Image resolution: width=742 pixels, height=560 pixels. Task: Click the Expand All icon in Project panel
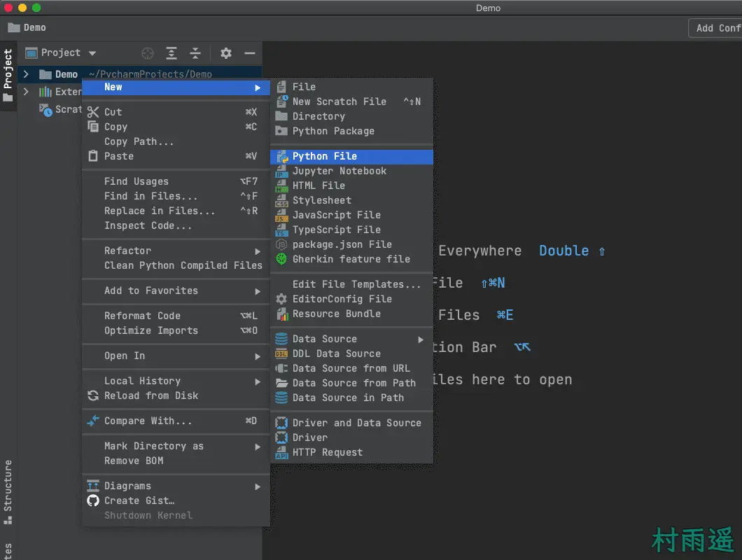[171, 53]
